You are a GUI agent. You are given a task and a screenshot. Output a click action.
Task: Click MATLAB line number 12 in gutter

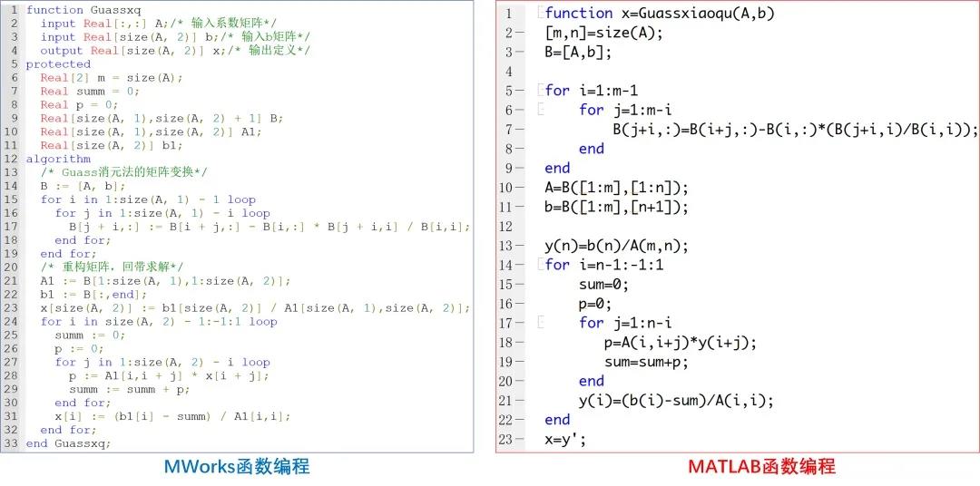(x=505, y=226)
